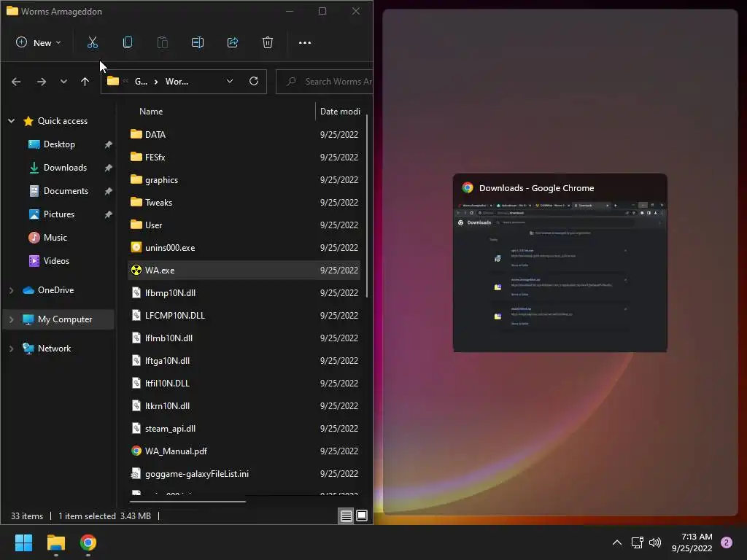Viewport: 747px width, 560px height.
Task: Open the See more ellipsis menu
Action: (x=305, y=43)
